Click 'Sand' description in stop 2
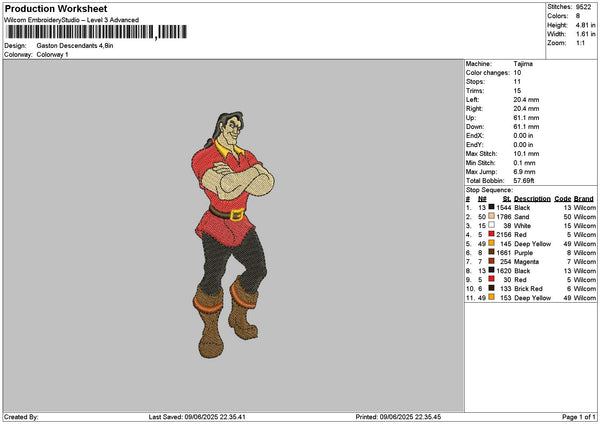 [522, 217]
